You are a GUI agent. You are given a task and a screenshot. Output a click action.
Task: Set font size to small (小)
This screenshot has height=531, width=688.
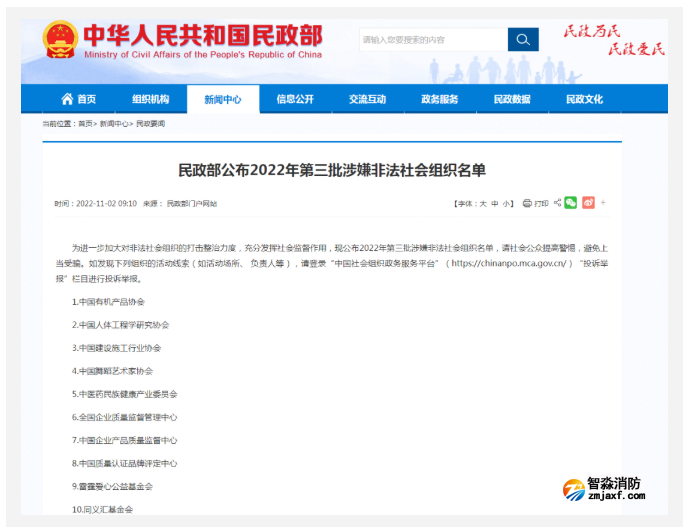507,203
